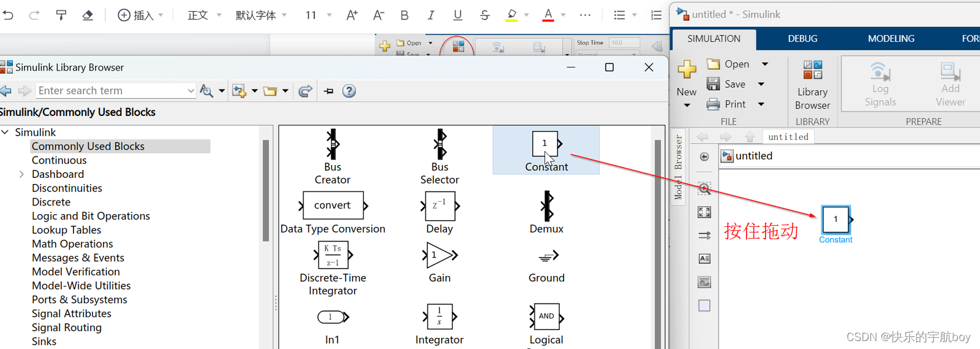Switch to the DEBUG tab in Simulink

point(802,39)
